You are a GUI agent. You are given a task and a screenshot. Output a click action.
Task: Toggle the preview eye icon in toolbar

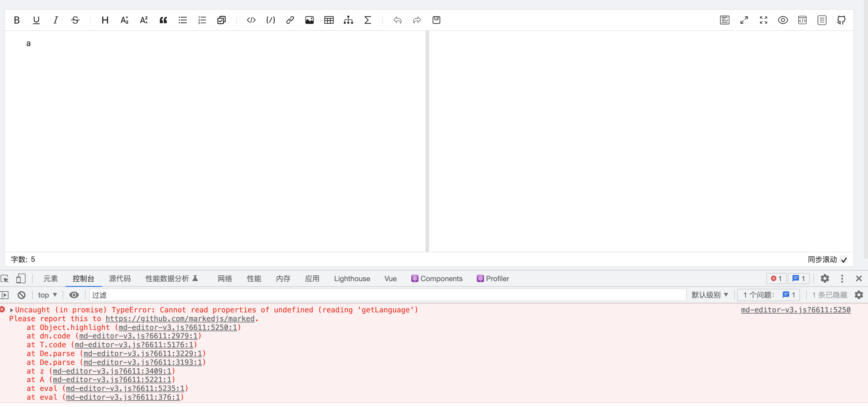783,20
